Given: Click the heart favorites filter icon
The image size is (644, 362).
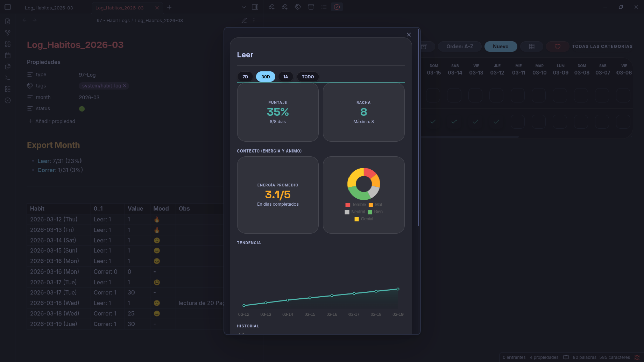Looking at the screenshot, I should tap(557, 47).
